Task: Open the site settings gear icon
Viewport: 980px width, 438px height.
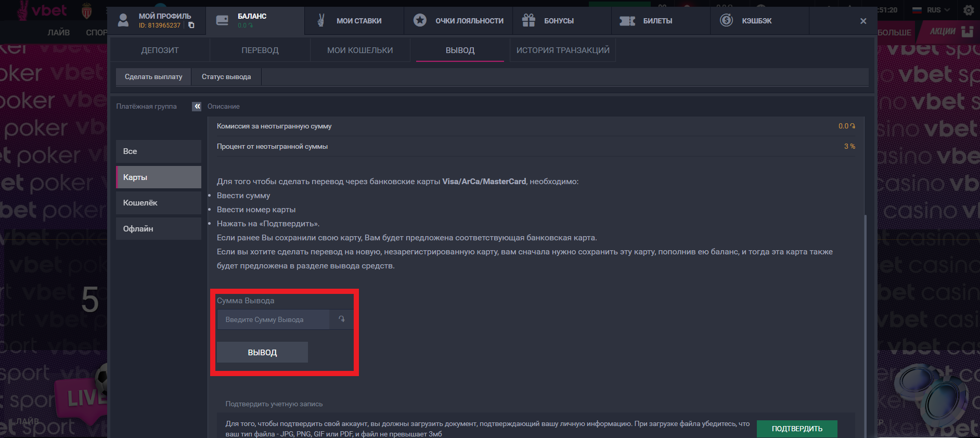Action: (x=969, y=10)
